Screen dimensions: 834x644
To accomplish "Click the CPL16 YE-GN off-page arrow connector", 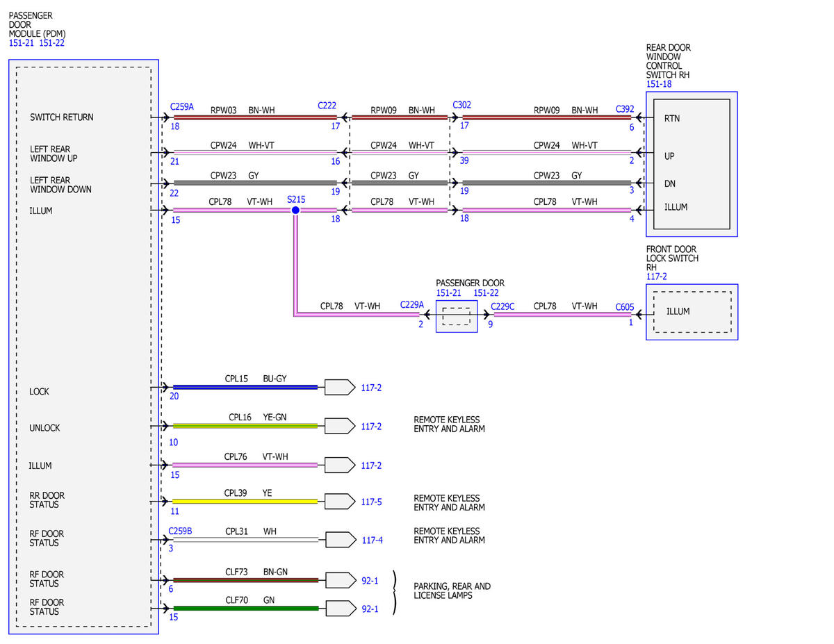I will click(339, 426).
